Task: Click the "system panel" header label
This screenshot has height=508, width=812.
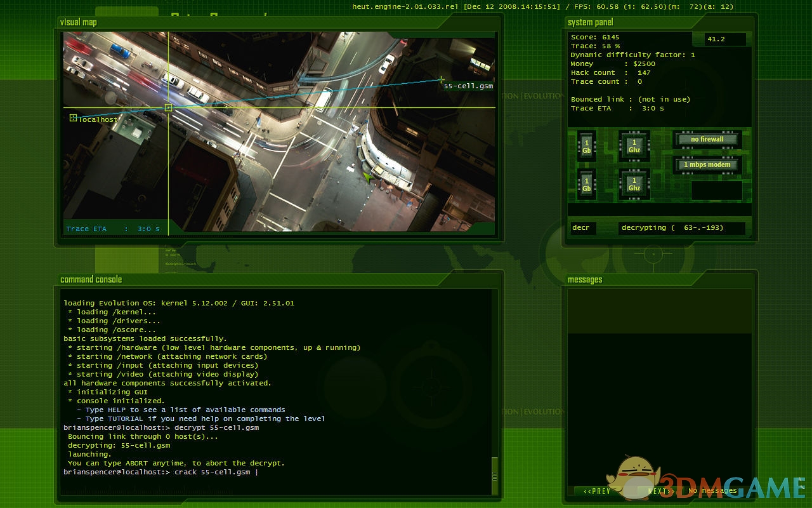Action: (x=590, y=22)
